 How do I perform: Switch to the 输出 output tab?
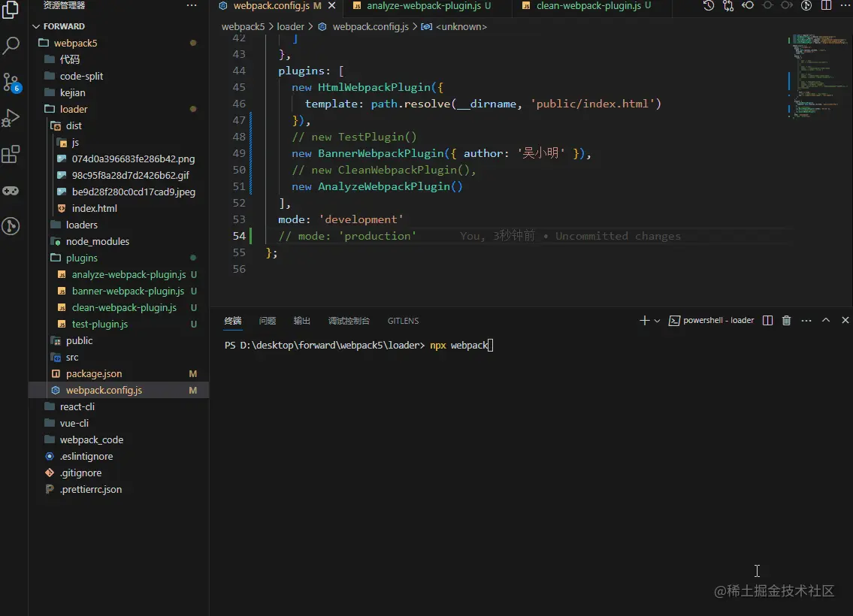(x=302, y=321)
